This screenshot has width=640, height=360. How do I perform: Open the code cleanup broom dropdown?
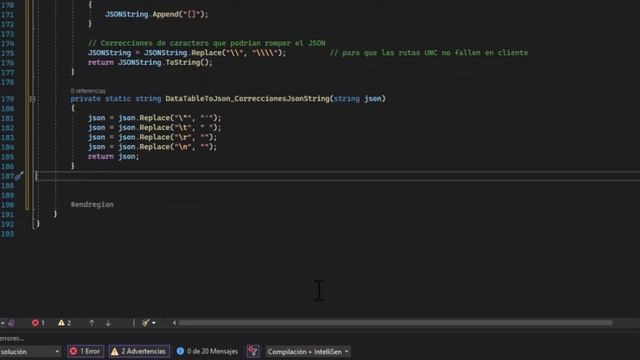[x=149, y=323]
